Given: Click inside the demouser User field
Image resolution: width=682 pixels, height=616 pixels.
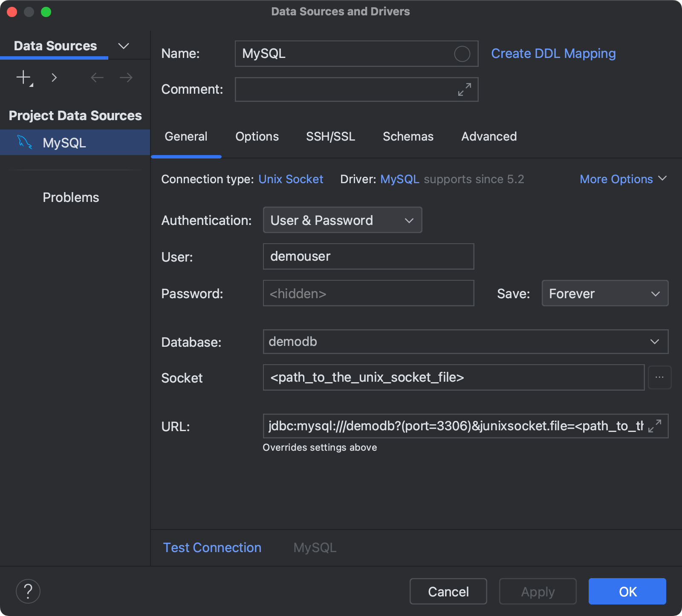Looking at the screenshot, I should (x=368, y=256).
